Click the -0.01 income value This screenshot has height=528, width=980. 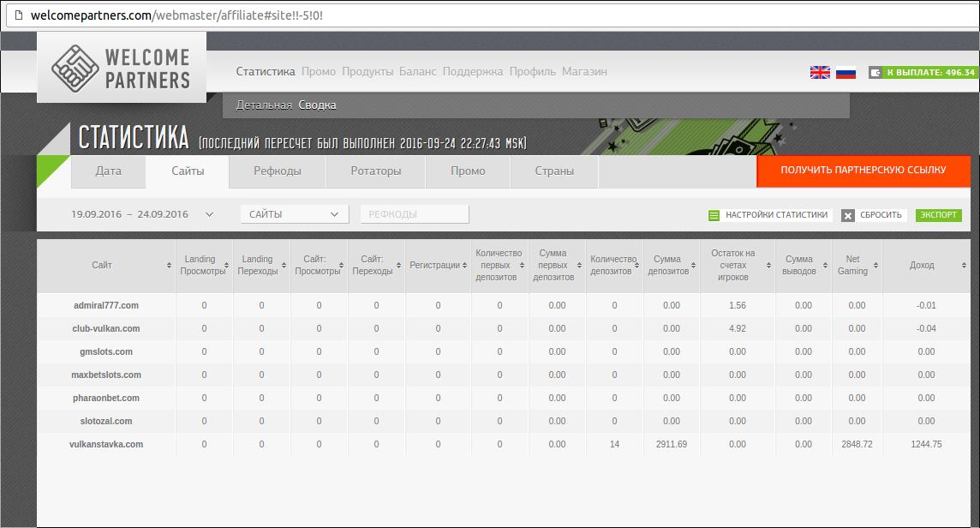pyautogui.click(x=926, y=305)
